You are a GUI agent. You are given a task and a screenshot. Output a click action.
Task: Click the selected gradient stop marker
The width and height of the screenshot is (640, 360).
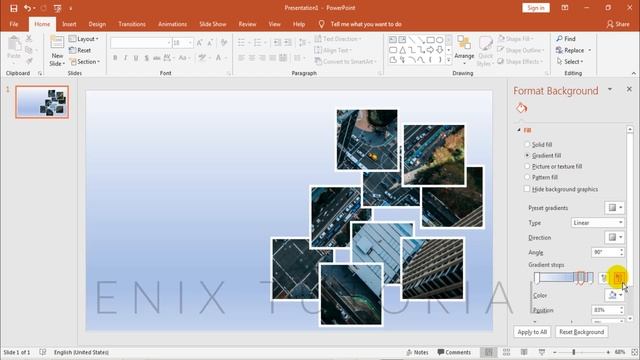581,278
